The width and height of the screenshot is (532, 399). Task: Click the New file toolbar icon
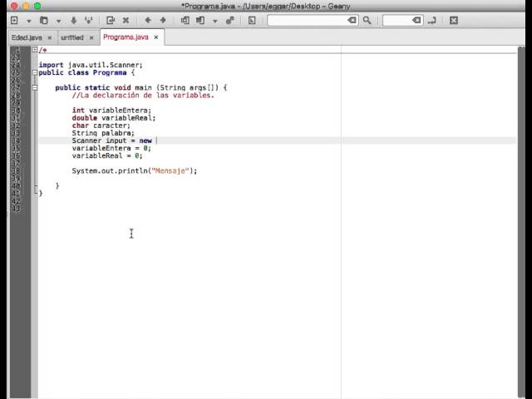(x=14, y=20)
